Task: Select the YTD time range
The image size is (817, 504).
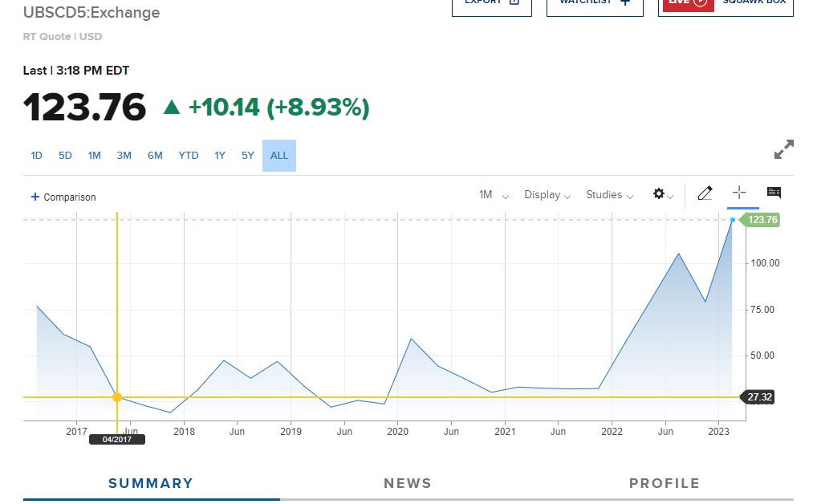Action: [189, 156]
